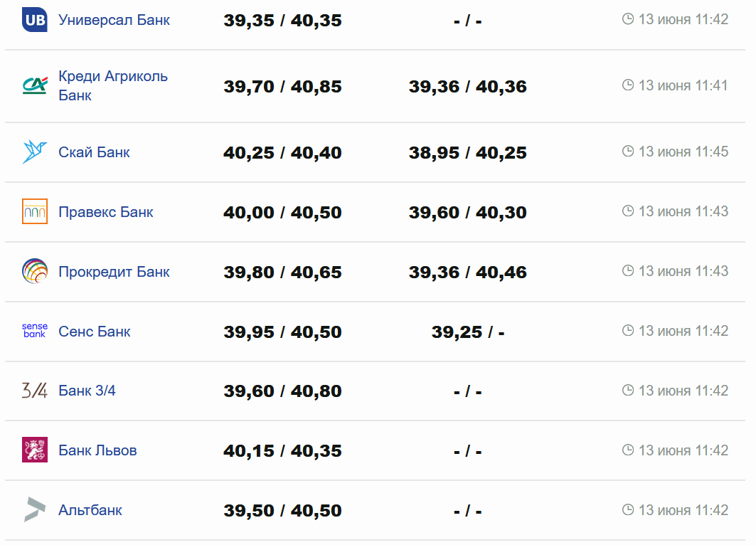This screenshot has height=545, width=756.
Task: Open the Скай Банк link
Action: tap(94, 152)
